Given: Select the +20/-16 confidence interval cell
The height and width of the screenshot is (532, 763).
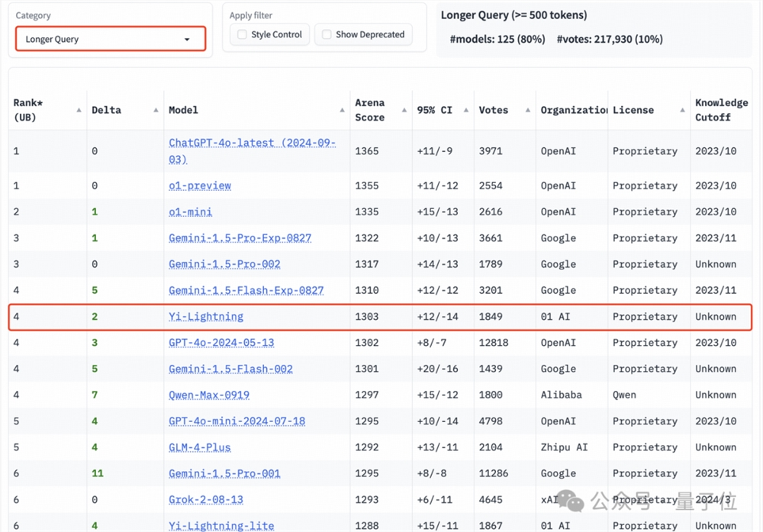Looking at the screenshot, I should click(x=437, y=369).
